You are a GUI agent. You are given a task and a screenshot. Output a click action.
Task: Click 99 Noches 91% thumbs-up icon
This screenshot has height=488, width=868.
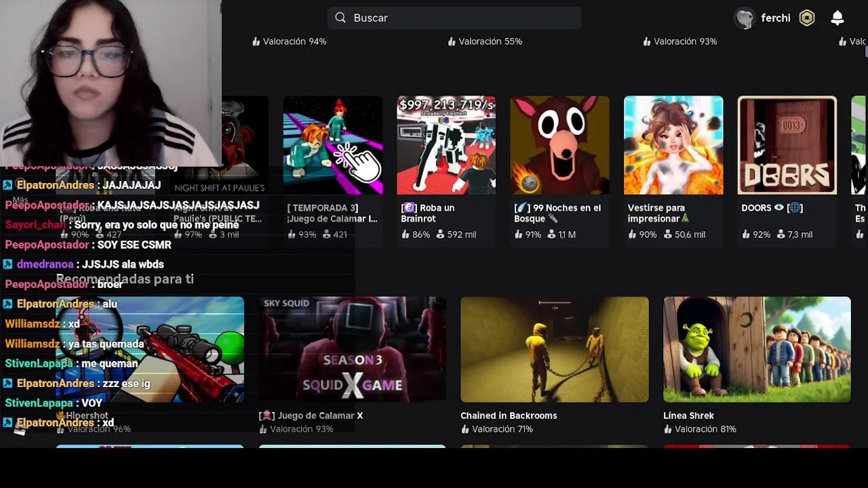click(519, 235)
